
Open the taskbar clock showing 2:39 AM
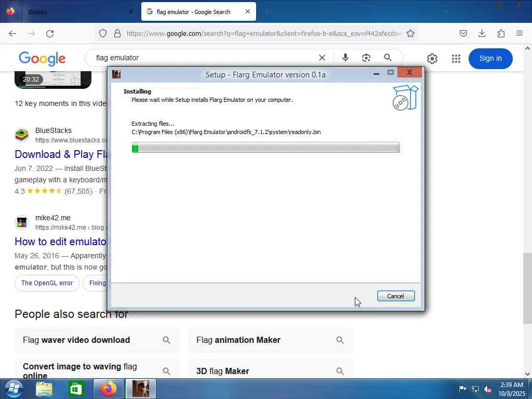(x=512, y=389)
